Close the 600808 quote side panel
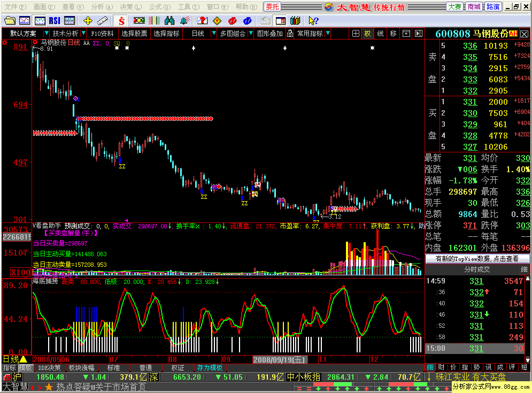532x393 pixels. pos(524,34)
